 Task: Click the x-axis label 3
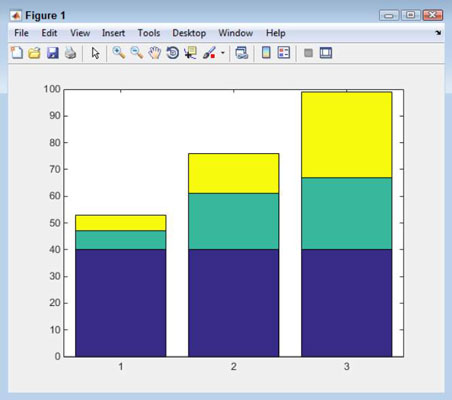click(347, 367)
